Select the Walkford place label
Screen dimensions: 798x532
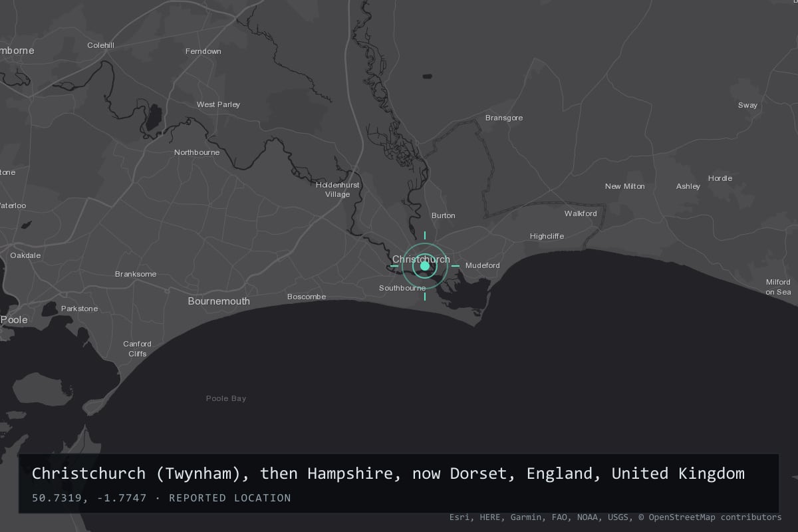point(581,213)
